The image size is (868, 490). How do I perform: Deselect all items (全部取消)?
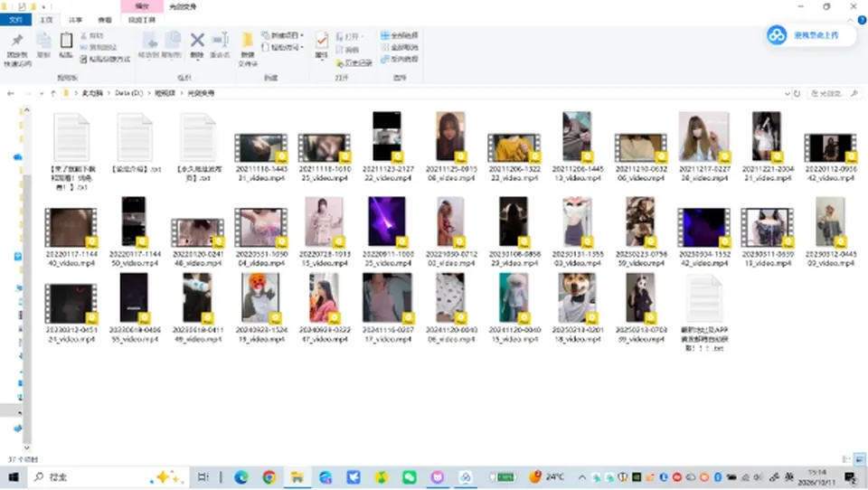(399, 47)
